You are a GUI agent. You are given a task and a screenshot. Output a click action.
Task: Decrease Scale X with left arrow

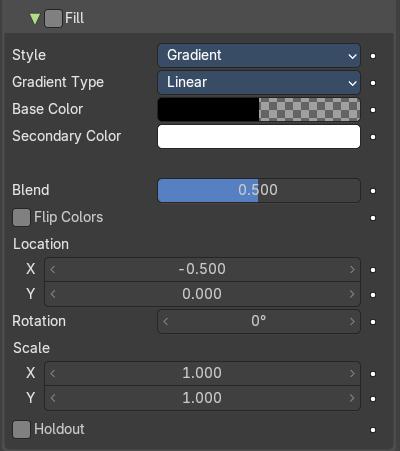coord(53,373)
